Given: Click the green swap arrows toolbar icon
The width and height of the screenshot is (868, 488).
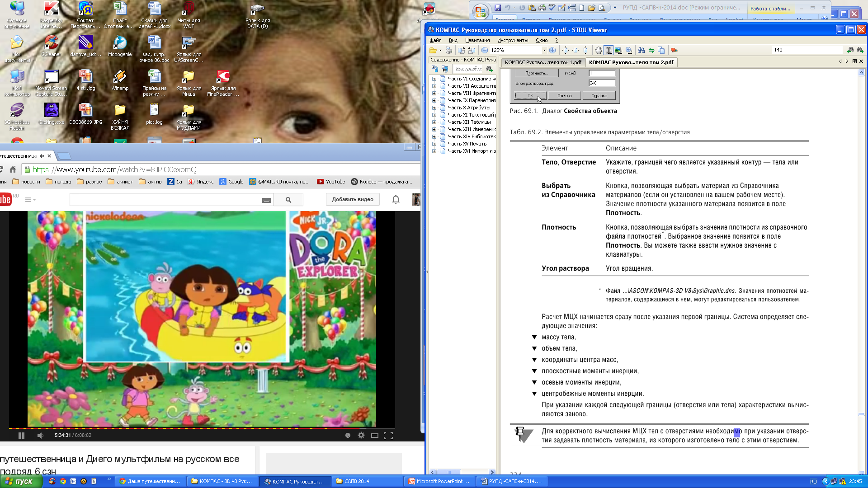Looking at the screenshot, I should [651, 50].
